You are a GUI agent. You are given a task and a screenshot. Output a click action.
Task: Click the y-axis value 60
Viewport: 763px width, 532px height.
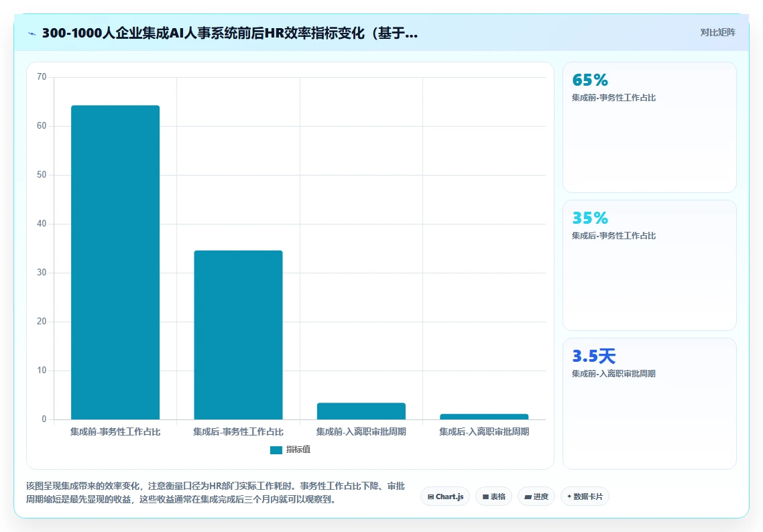(x=42, y=126)
